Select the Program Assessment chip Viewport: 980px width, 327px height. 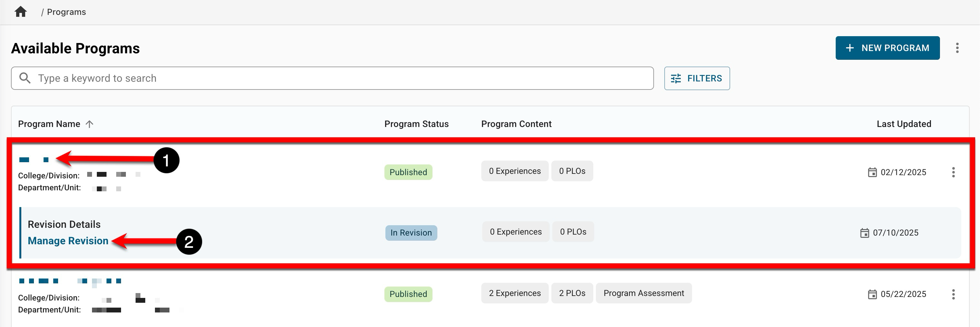point(643,293)
